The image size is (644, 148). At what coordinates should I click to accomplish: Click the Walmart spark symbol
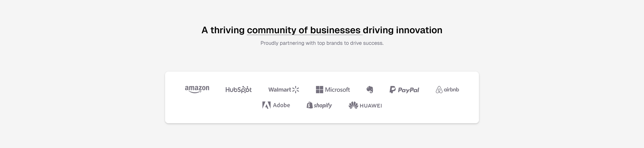click(296, 89)
